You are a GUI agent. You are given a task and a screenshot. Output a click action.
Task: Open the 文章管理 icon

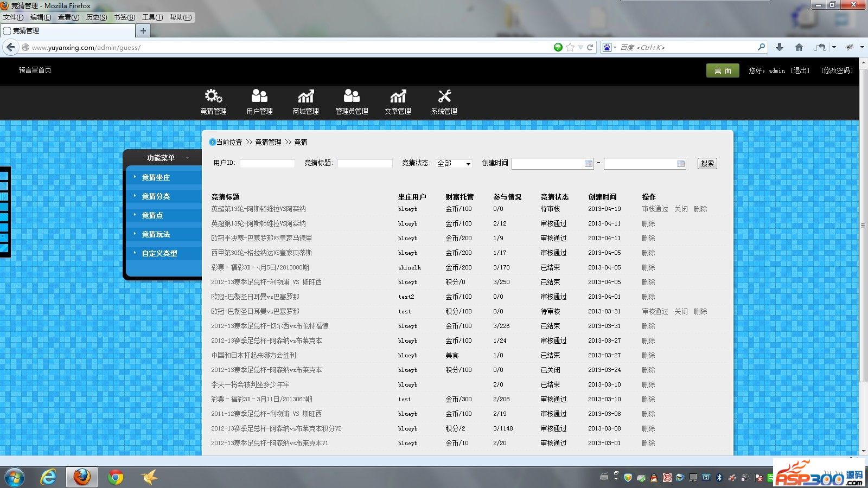point(398,97)
